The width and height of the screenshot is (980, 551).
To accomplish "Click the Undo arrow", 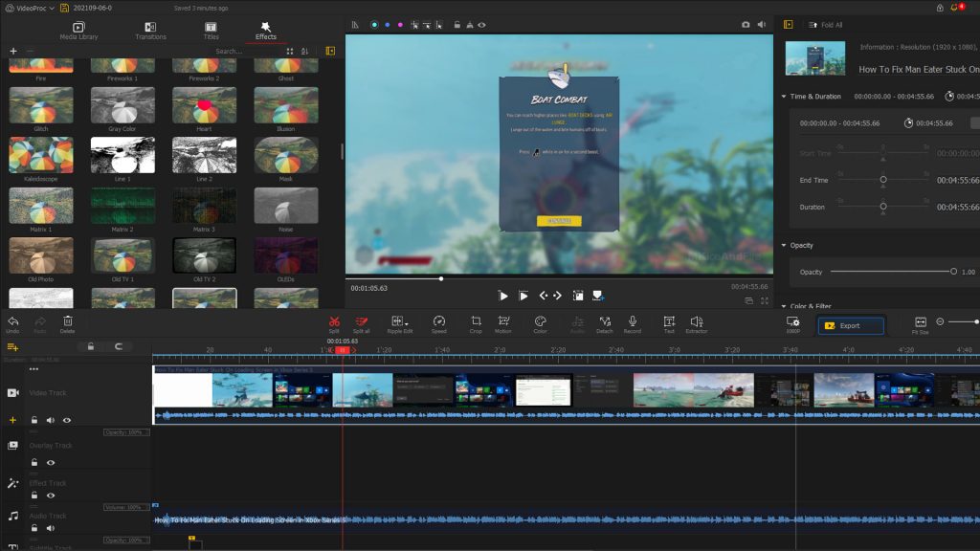I will coord(12,324).
